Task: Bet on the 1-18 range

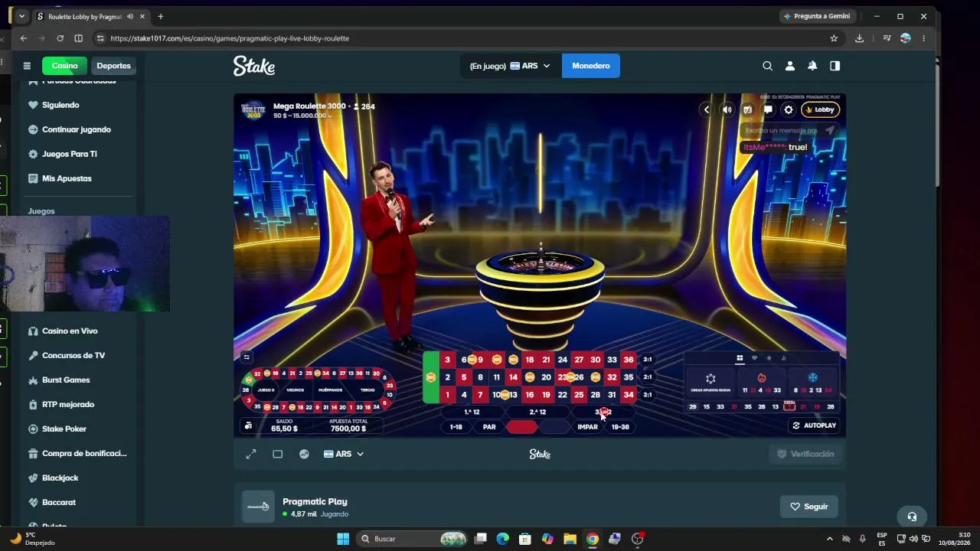Action: 456,427
